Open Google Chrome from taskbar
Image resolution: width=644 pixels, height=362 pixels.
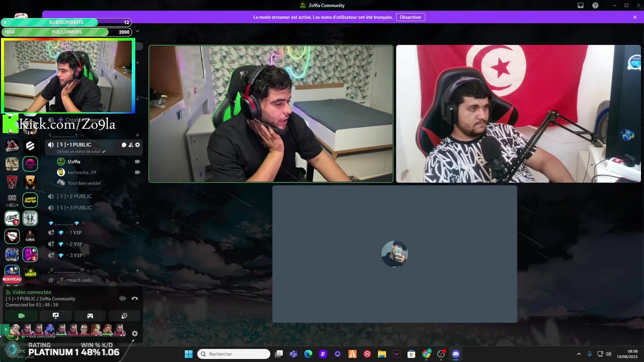click(x=426, y=354)
